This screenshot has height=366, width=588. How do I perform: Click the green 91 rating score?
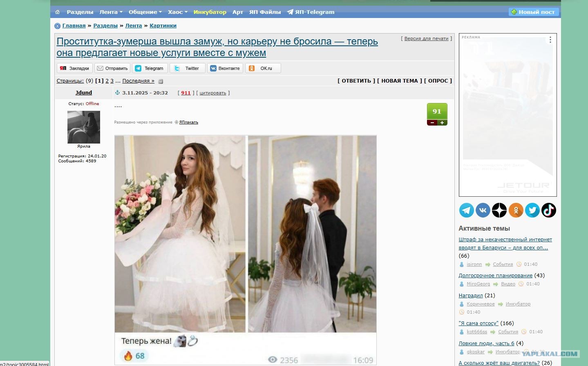[x=437, y=111]
